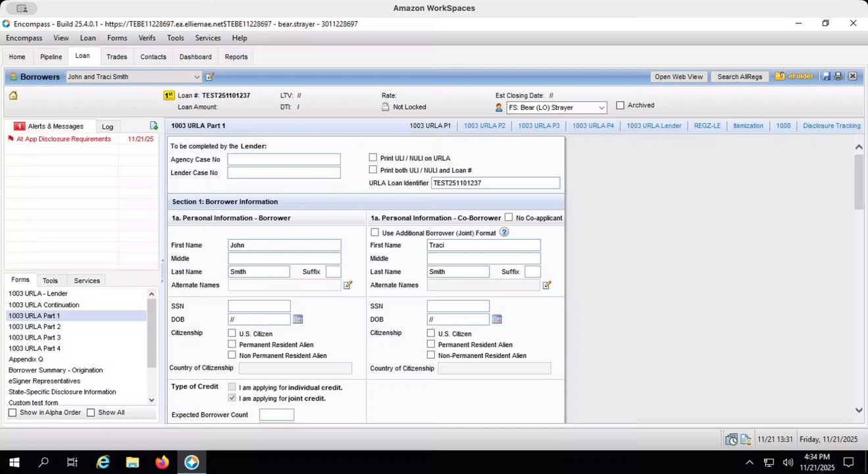Check Print both ULI / NULI and Loan #
Image resolution: width=868 pixels, height=474 pixels.
tap(373, 170)
